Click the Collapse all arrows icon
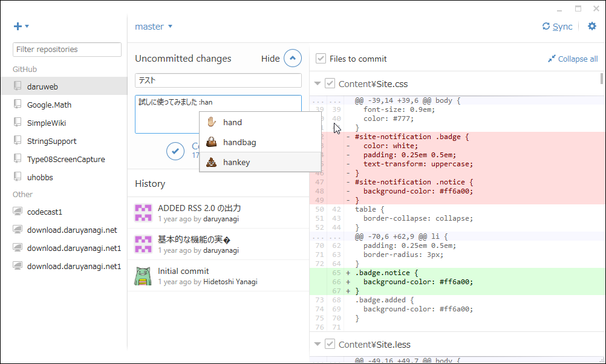Image resolution: width=606 pixels, height=364 pixels. tap(552, 59)
